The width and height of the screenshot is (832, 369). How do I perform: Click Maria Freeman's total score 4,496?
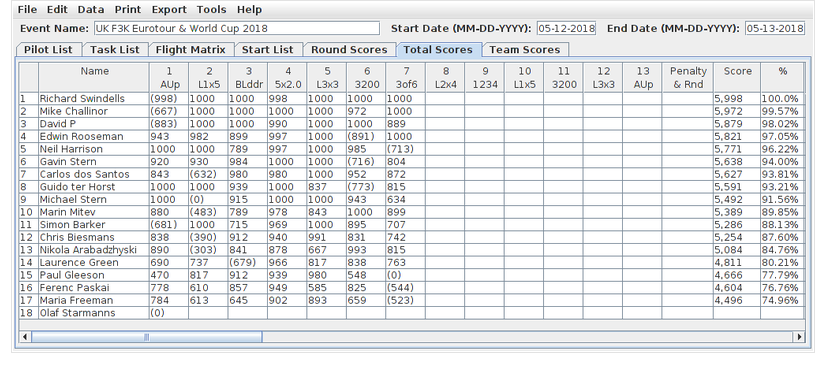coord(737,301)
